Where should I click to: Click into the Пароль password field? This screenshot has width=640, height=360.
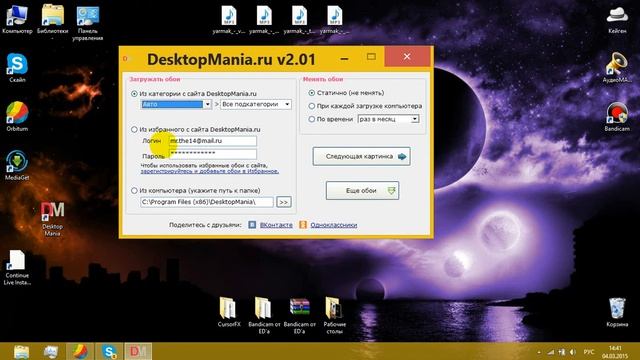click(213, 153)
